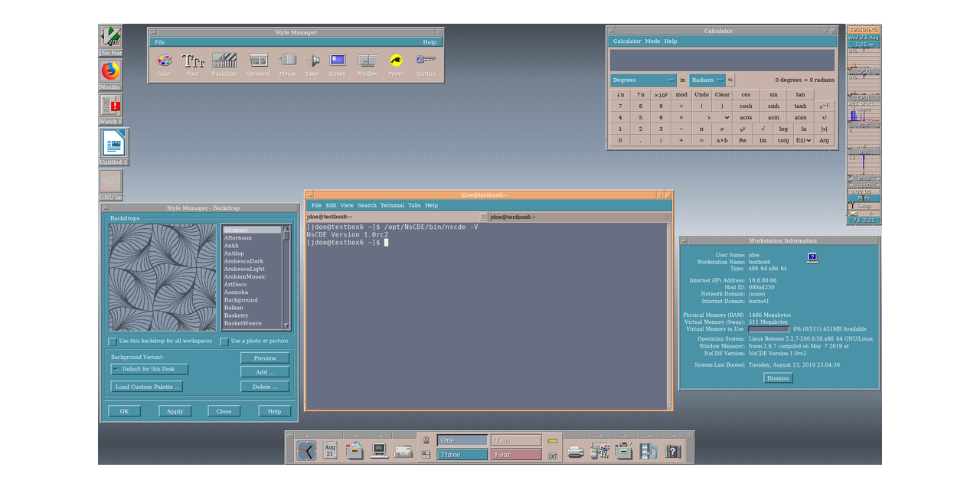Open the Radians unit dropdown in Calculator
Image resolution: width=980 pixels, height=490 pixels.
[x=707, y=80]
